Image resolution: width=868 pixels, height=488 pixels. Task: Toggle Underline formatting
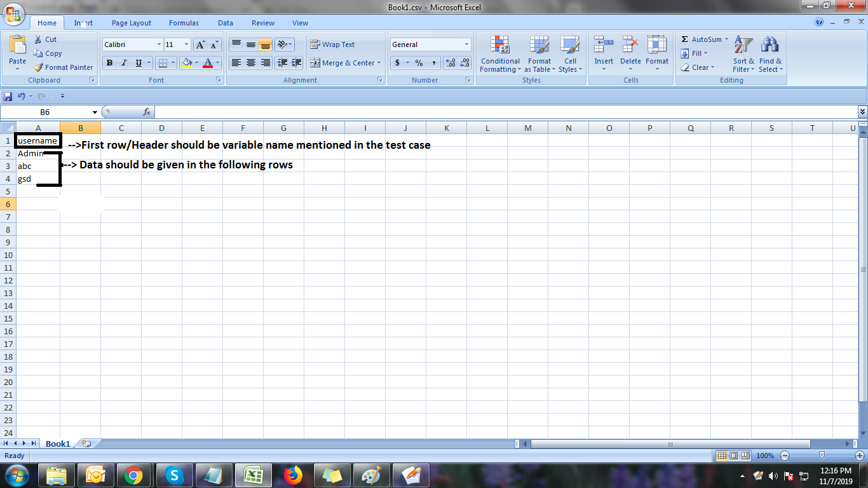click(139, 63)
